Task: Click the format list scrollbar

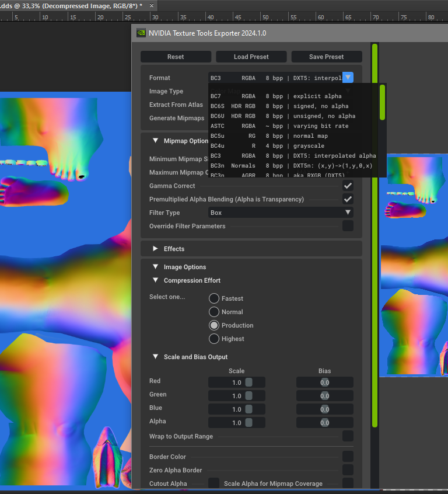Action: pyautogui.click(x=382, y=103)
